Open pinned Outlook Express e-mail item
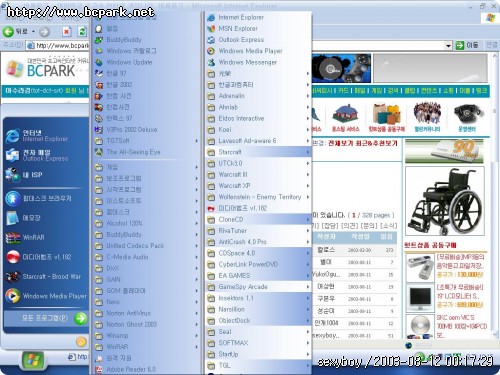This screenshot has height=375, width=500. coord(46,155)
